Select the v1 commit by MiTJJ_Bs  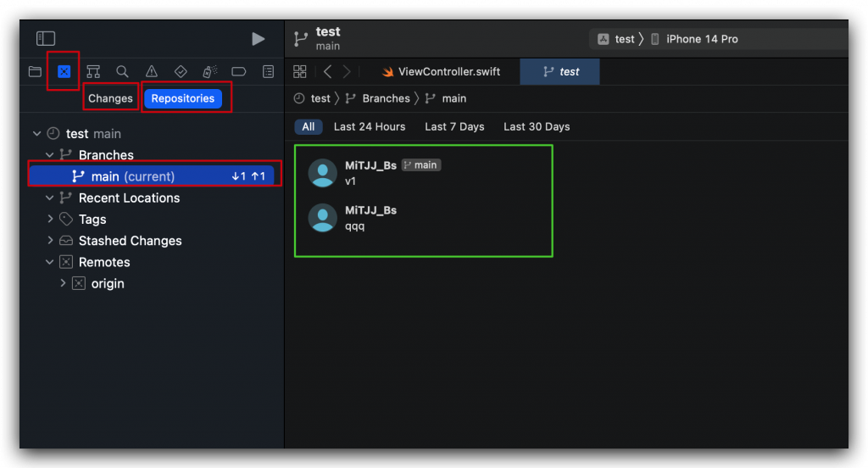pos(424,173)
